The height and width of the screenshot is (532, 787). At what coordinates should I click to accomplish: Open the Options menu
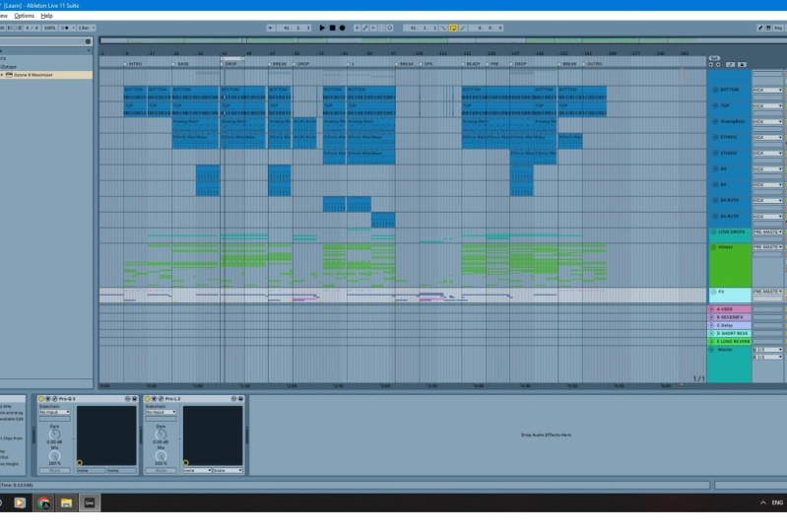(24, 16)
